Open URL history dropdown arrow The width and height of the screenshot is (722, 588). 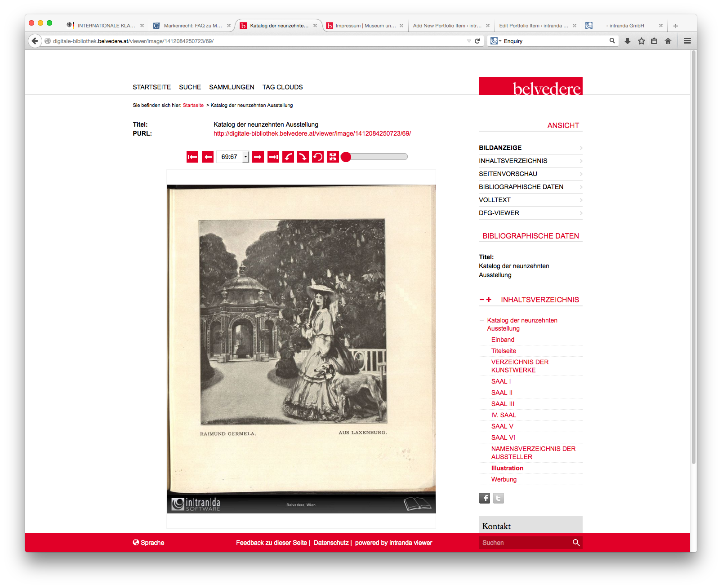pos(469,41)
